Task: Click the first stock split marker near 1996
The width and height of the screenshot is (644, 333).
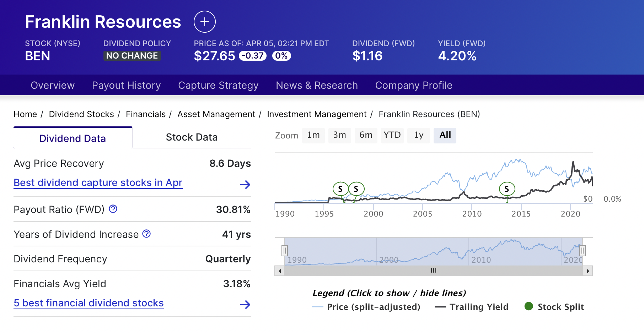Action: 341,189
